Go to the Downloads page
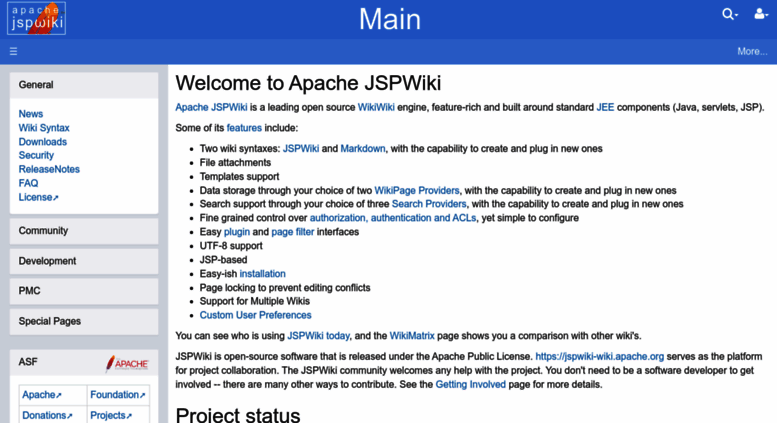The image size is (777, 423). point(43,142)
